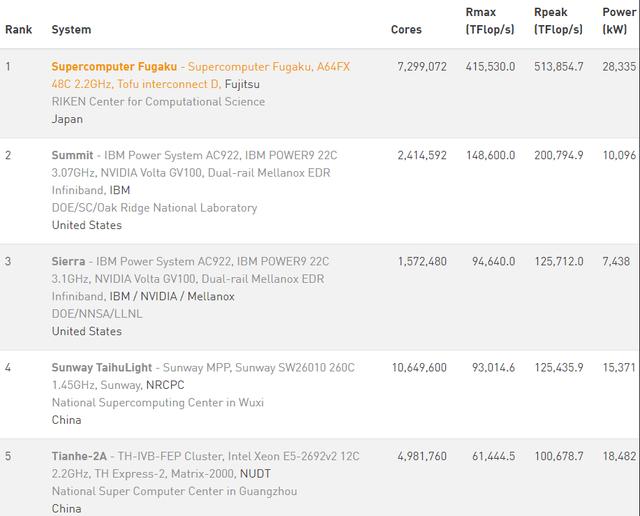Click the Rpeak (TFlop/s) column header
The width and height of the screenshot is (640, 516).
(x=559, y=21)
